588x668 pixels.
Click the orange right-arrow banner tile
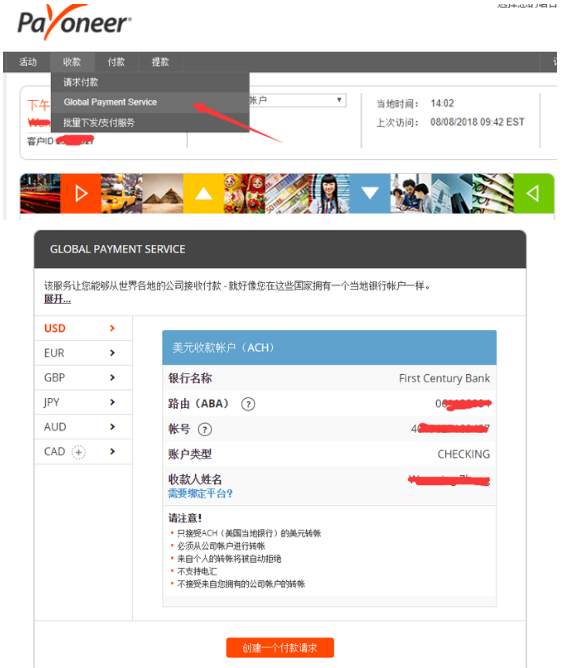tap(81, 193)
